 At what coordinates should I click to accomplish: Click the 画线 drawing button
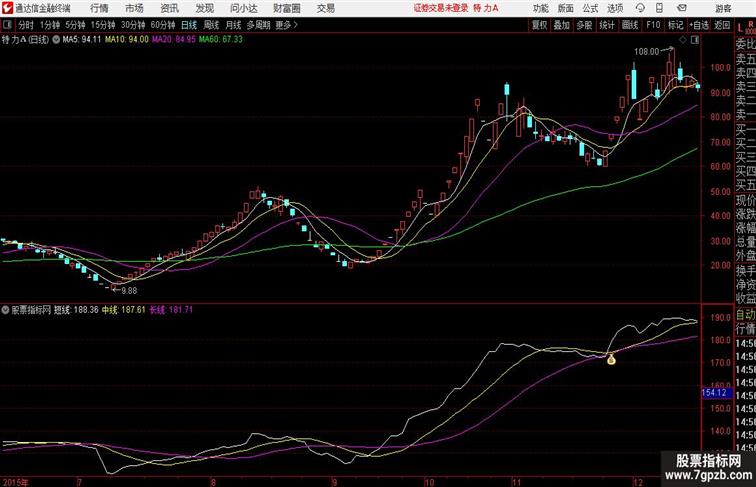pos(630,25)
